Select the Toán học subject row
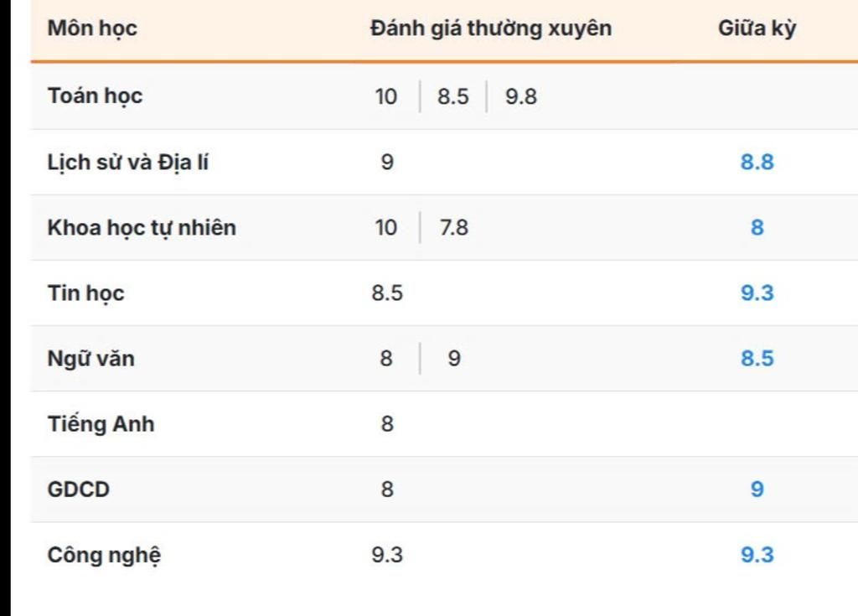The height and width of the screenshot is (616, 858). 95,96
